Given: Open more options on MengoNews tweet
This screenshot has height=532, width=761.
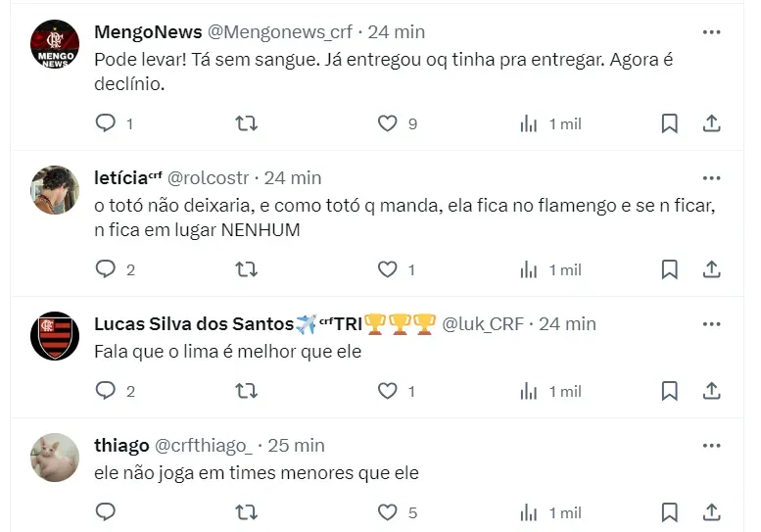Looking at the screenshot, I should pos(712,32).
